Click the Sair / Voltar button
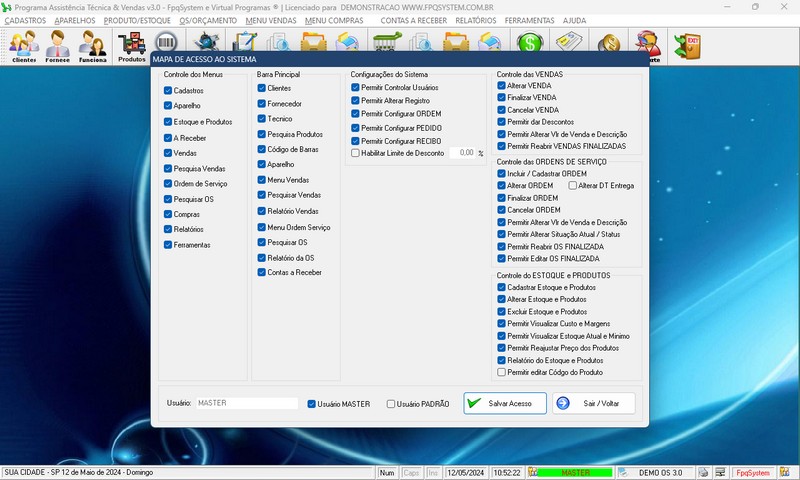The image size is (800, 480). pyautogui.click(x=594, y=403)
